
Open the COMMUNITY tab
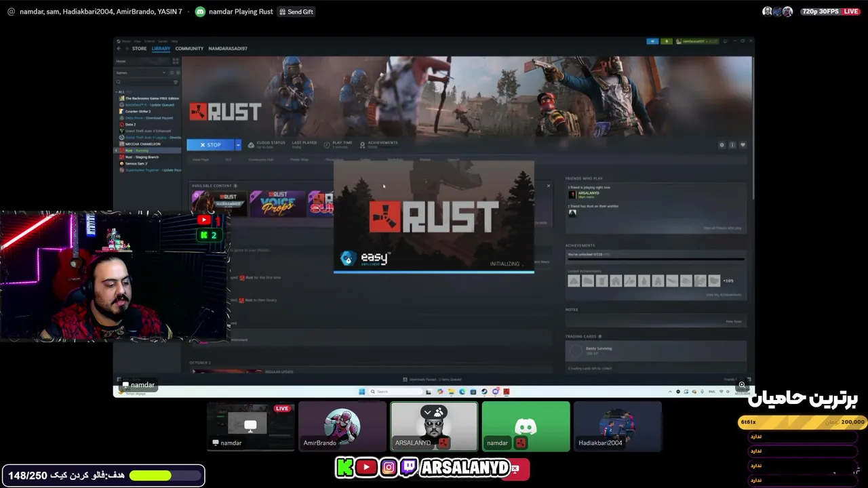pos(189,48)
